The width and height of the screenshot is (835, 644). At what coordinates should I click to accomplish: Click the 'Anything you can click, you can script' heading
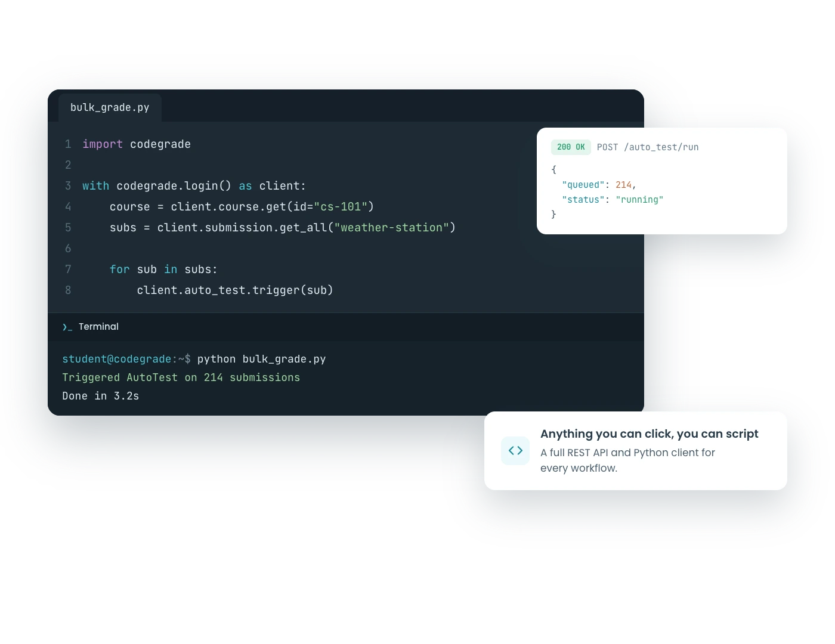(x=650, y=434)
